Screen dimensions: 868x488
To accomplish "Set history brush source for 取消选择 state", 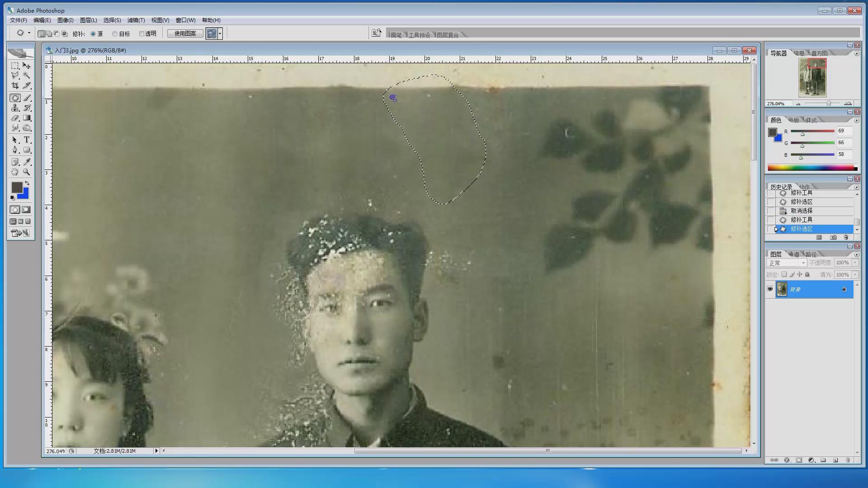I will click(771, 211).
